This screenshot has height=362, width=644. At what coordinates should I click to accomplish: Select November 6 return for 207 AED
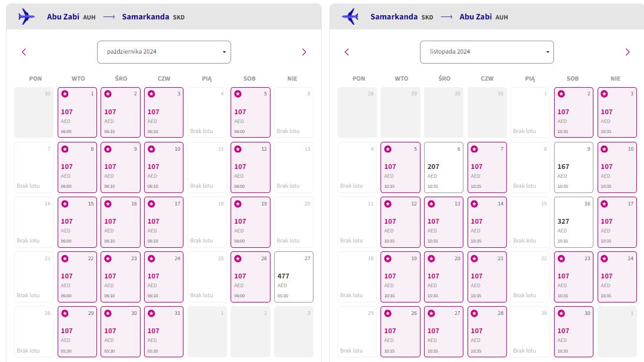click(443, 167)
